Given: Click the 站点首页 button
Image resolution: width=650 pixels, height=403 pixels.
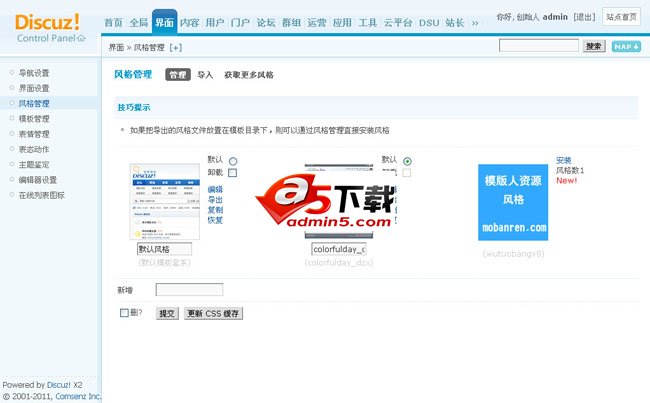Looking at the screenshot, I should click(621, 17).
